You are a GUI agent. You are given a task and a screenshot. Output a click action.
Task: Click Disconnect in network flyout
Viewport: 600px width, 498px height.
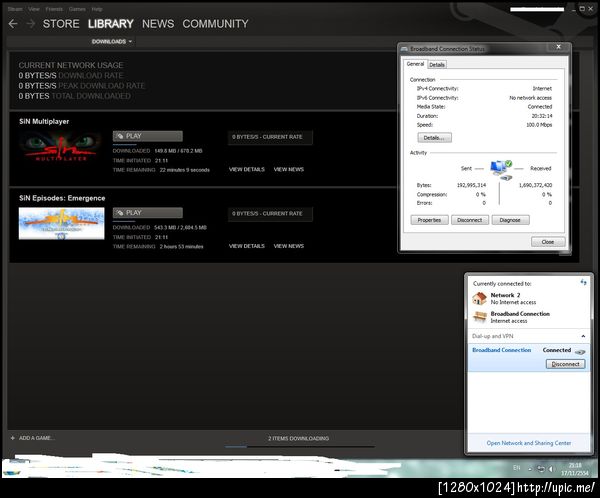coord(566,364)
